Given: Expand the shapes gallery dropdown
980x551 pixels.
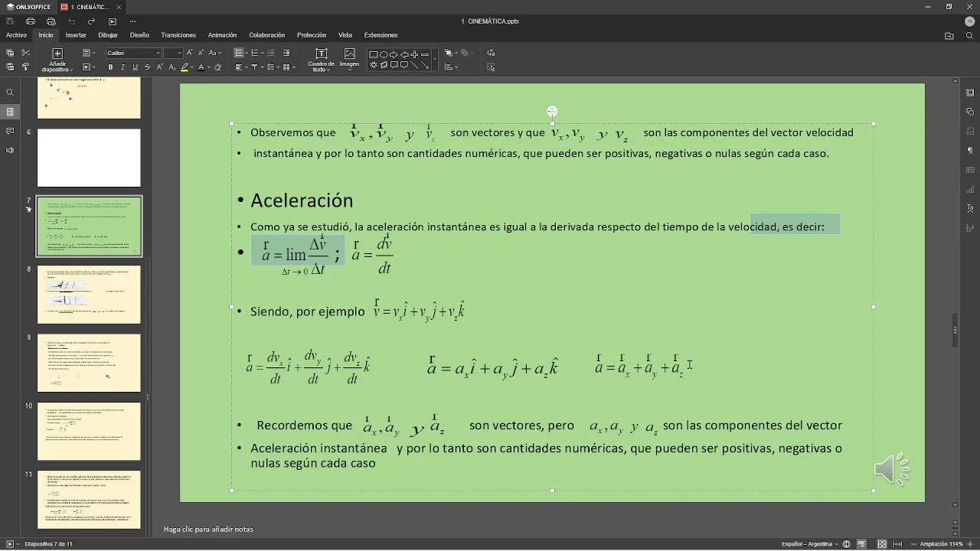Looking at the screenshot, I should (x=435, y=60).
